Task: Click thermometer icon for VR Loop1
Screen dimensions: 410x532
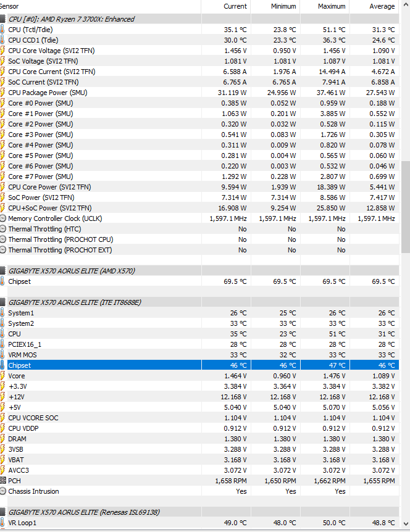Action: (x=2, y=523)
